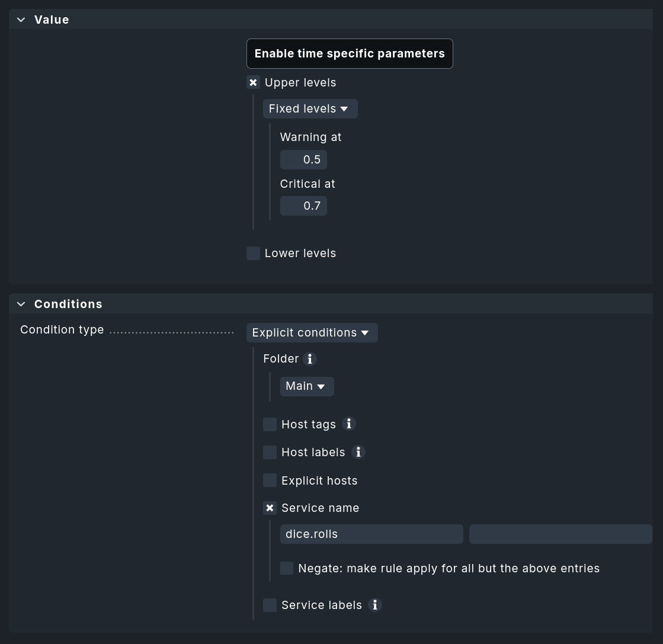Click the empty service name field
663x644 pixels.
(560, 534)
